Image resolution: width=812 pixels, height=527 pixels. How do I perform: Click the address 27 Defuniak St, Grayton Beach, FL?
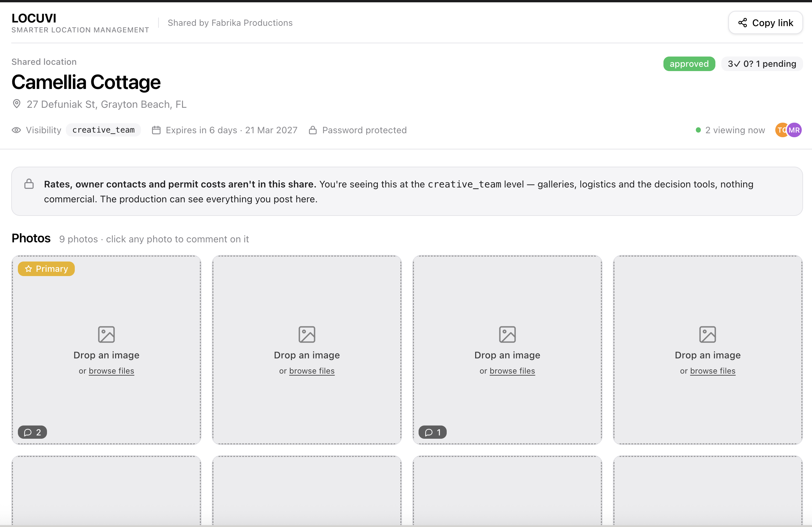pyautogui.click(x=107, y=104)
